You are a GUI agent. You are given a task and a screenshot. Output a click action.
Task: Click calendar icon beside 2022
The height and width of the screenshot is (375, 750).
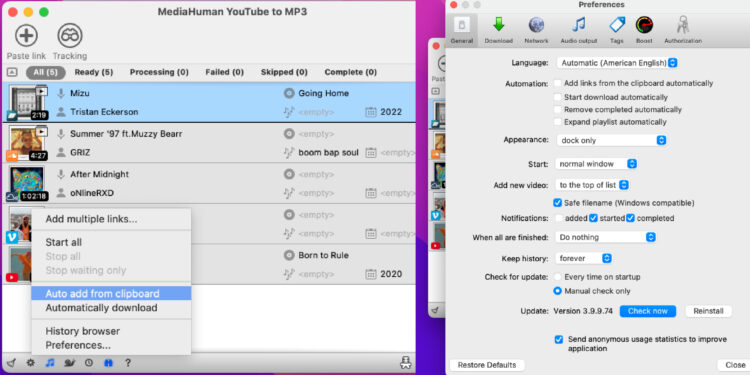(x=371, y=112)
